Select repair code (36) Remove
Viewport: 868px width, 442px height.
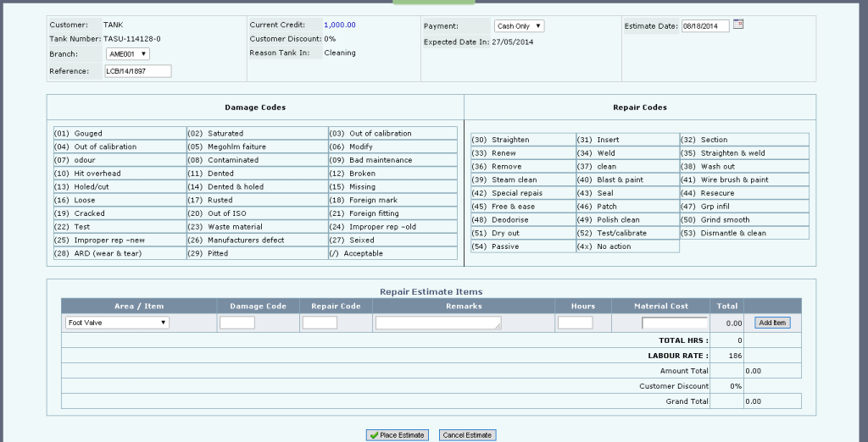point(524,166)
